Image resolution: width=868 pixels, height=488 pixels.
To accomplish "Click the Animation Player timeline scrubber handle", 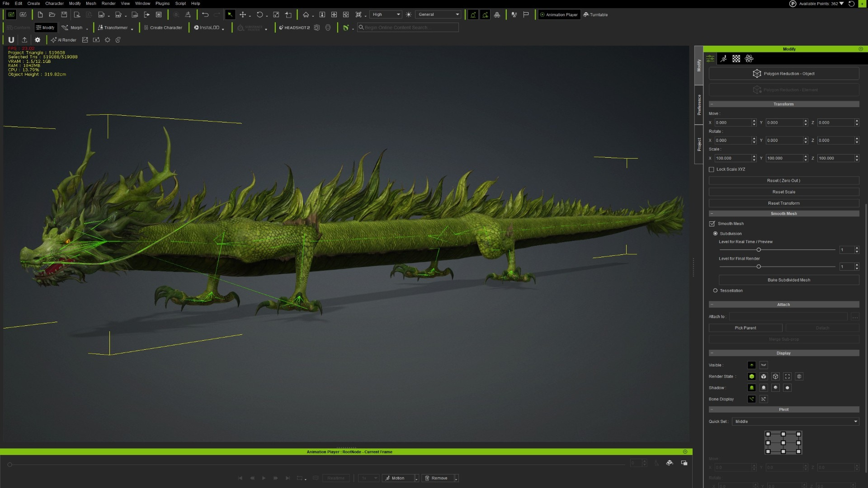I will [9, 465].
